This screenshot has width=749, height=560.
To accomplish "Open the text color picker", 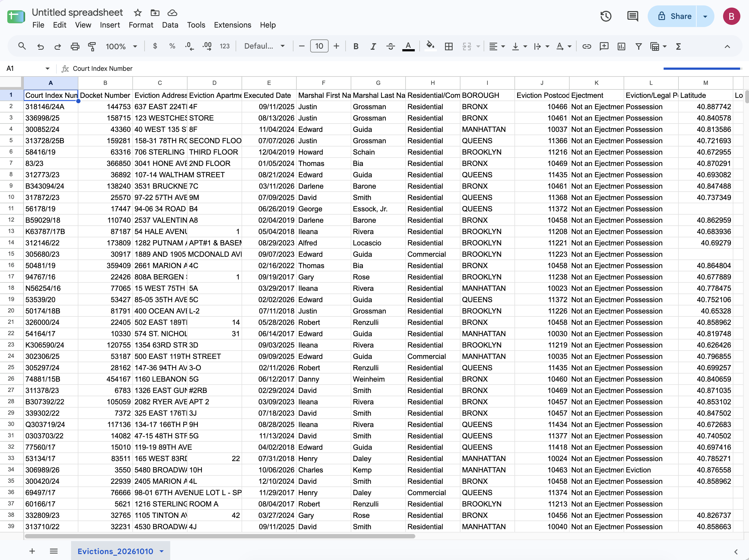I will 408,46.
